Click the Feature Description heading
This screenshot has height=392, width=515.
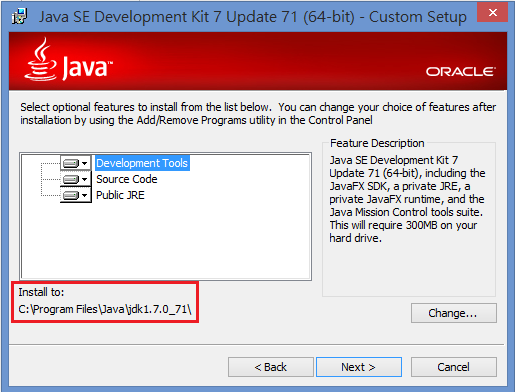377,143
